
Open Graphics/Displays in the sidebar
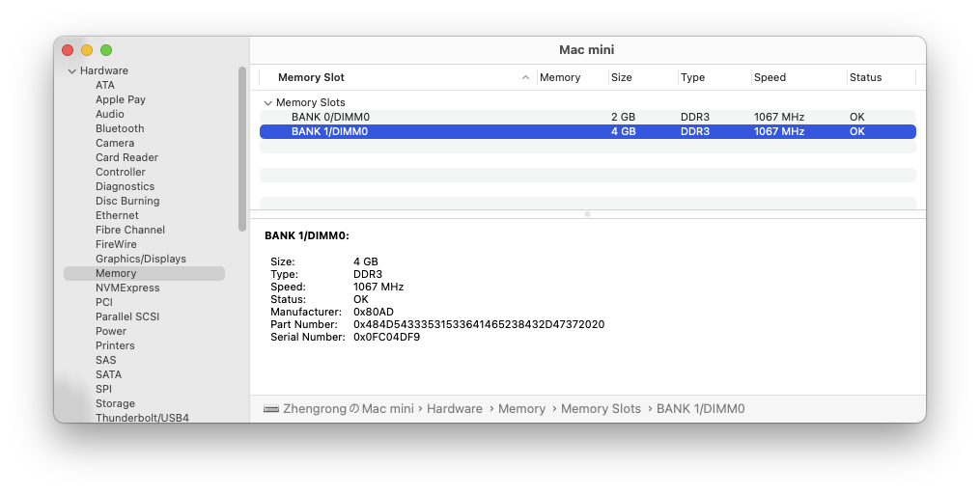[x=141, y=259]
